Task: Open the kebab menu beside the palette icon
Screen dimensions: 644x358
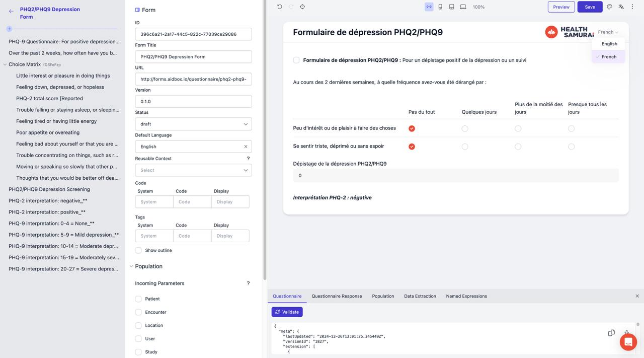Action: pos(632,7)
